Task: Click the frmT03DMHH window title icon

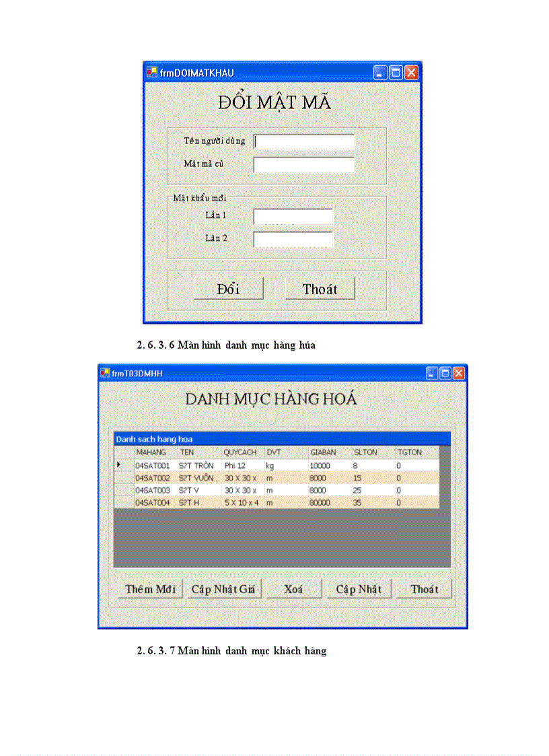Action: (105, 373)
